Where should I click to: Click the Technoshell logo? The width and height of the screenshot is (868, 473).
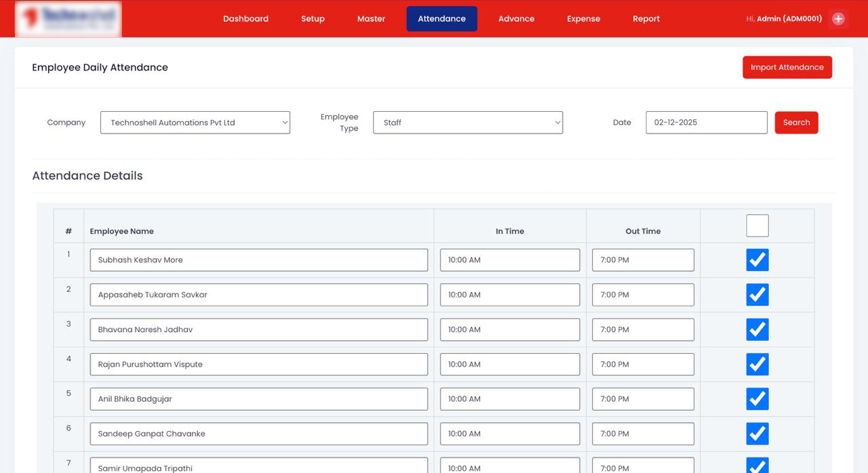tap(67, 18)
